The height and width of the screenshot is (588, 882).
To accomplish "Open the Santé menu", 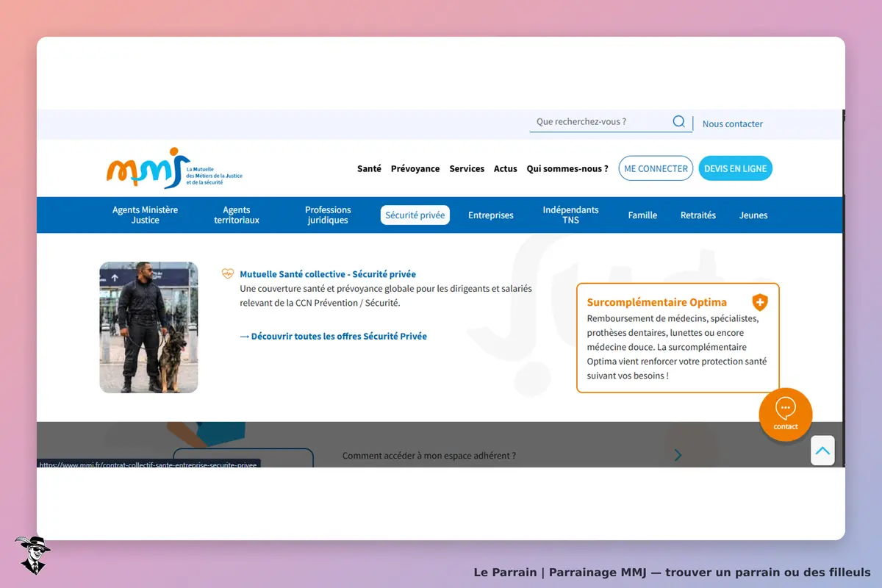I will click(369, 168).
